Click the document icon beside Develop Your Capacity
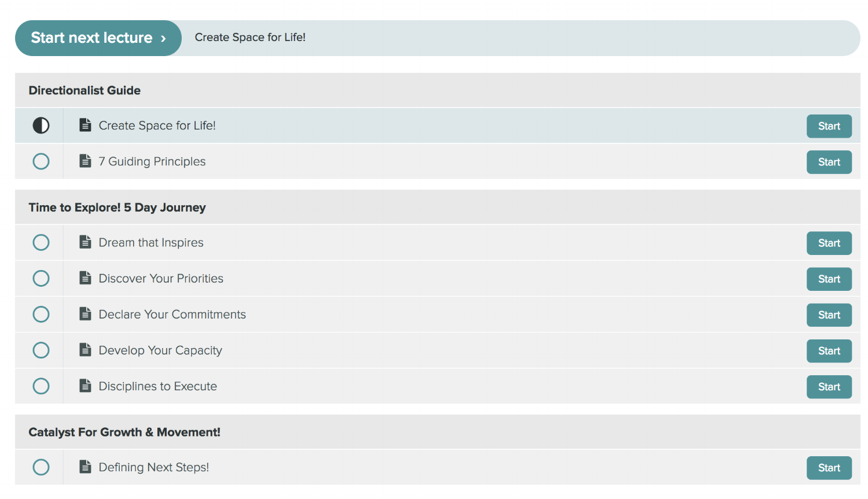This screenshot has width=868, height=499. tap(85, 349)
